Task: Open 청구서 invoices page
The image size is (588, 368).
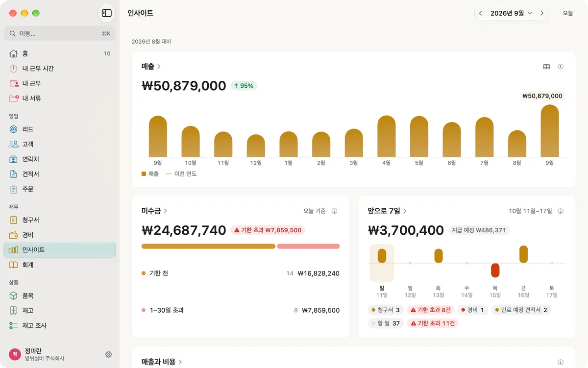Action: pos(60,220)
